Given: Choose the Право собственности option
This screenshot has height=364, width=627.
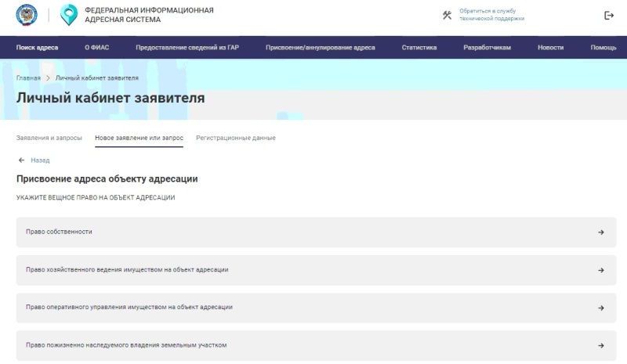Looking at the screenshot, I should point(317,232).
